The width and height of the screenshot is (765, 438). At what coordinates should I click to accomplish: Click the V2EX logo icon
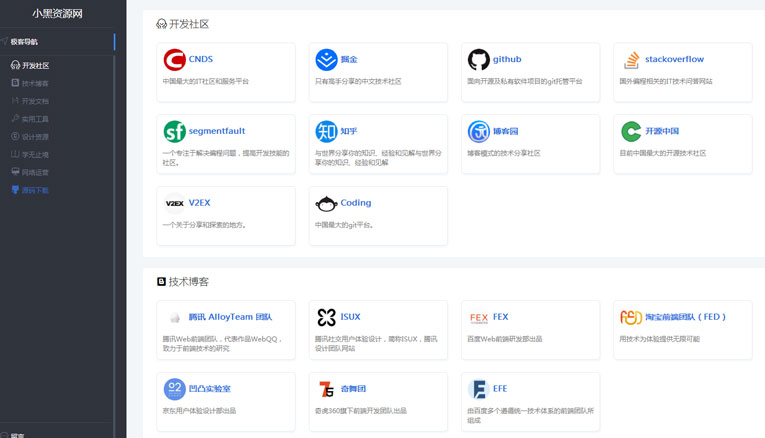[174, 203]
